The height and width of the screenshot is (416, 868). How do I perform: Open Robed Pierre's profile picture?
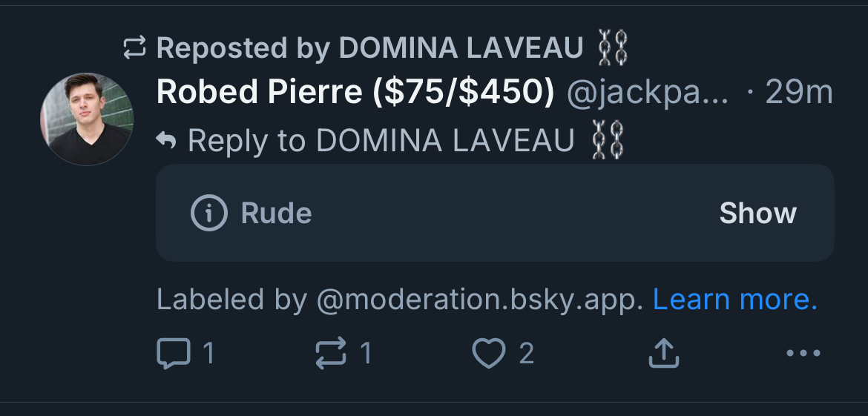click(87, 119)
